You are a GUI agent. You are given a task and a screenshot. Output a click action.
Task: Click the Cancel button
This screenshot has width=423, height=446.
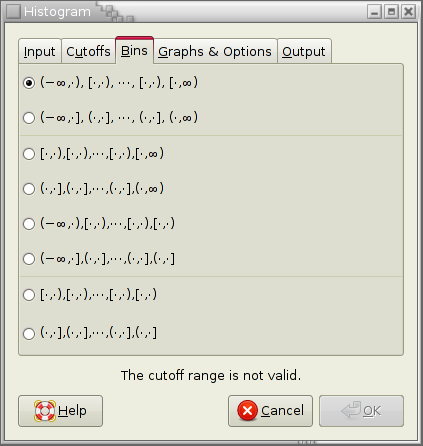coord(270,411)
